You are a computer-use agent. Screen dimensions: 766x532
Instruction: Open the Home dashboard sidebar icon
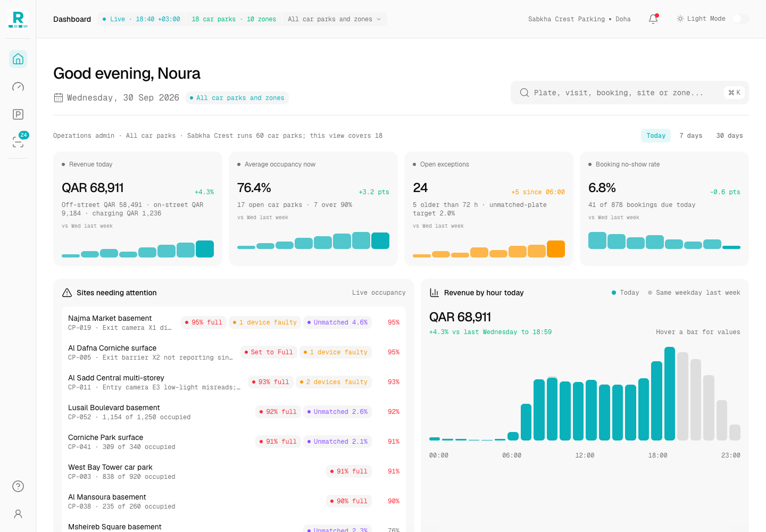[18, 59]
